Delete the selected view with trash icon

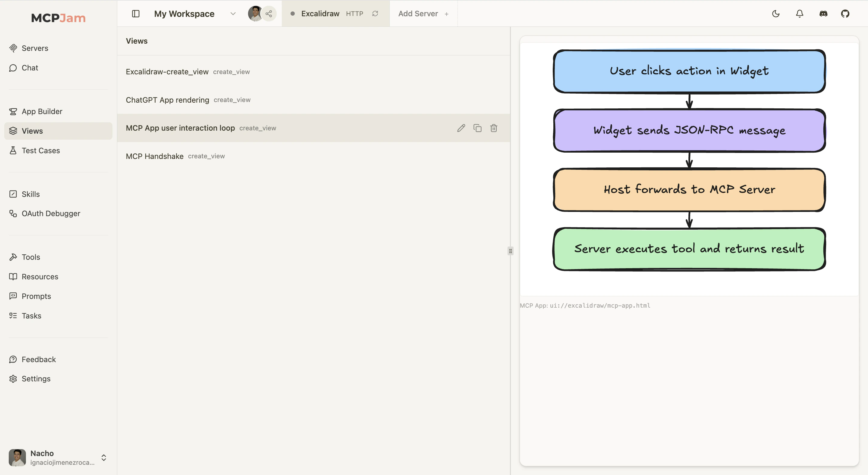pyautogui.click(x=494, y=128)
